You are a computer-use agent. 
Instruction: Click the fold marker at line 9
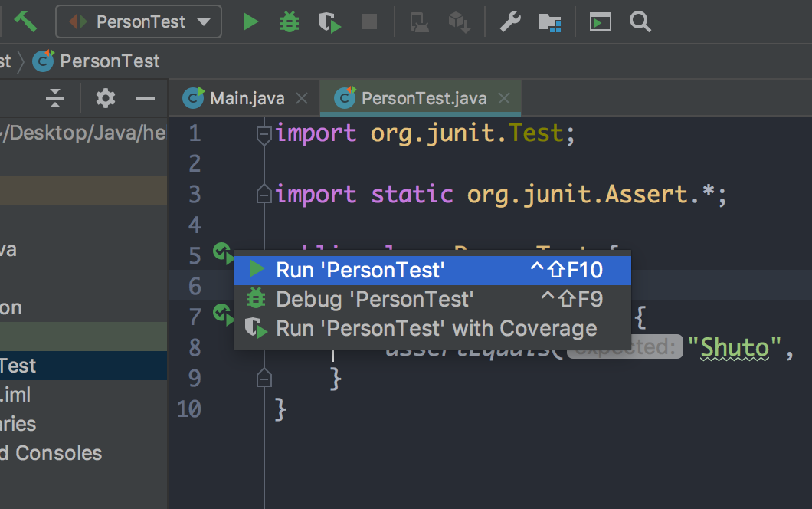(264, 378)
